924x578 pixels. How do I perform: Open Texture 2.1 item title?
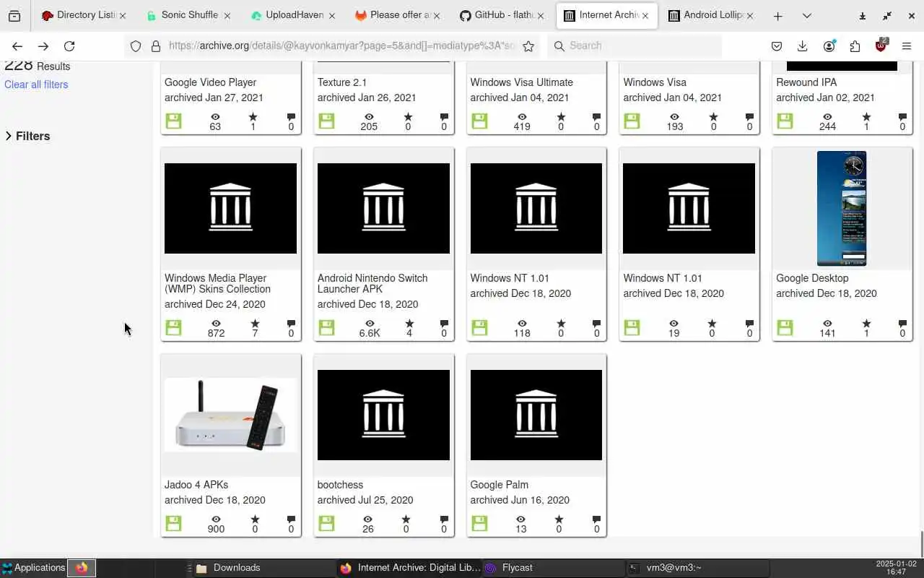pos(342,82)
